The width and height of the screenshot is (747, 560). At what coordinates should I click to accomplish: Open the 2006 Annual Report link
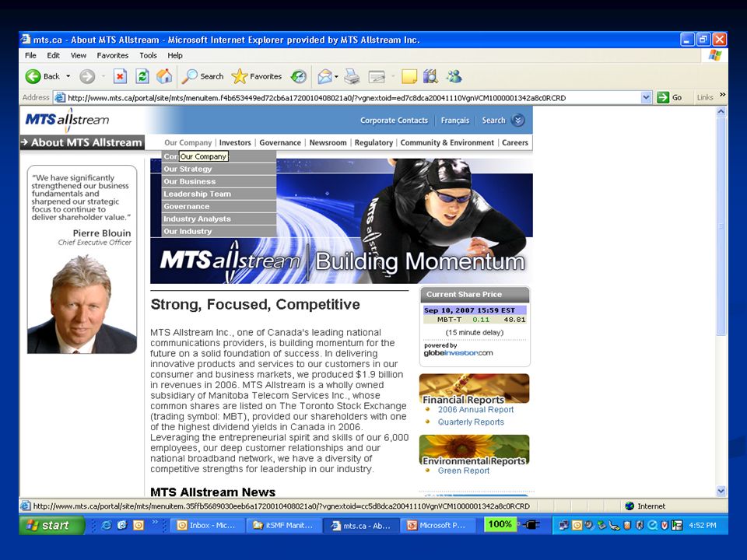pos(475,410)
